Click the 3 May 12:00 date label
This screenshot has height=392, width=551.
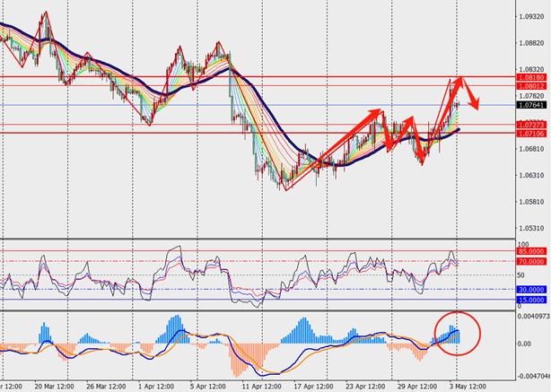468,387
